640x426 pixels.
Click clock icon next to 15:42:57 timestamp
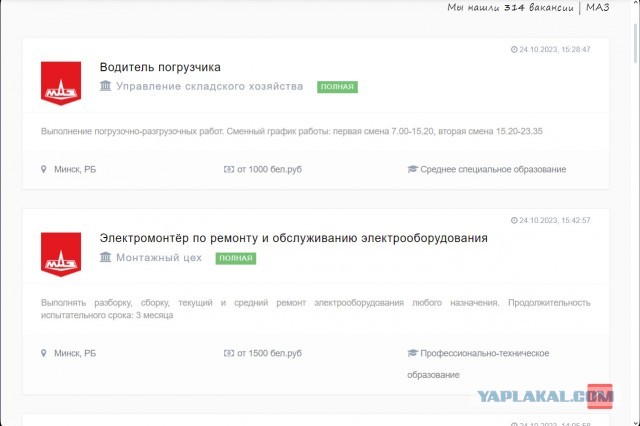[x=514, y=220]
